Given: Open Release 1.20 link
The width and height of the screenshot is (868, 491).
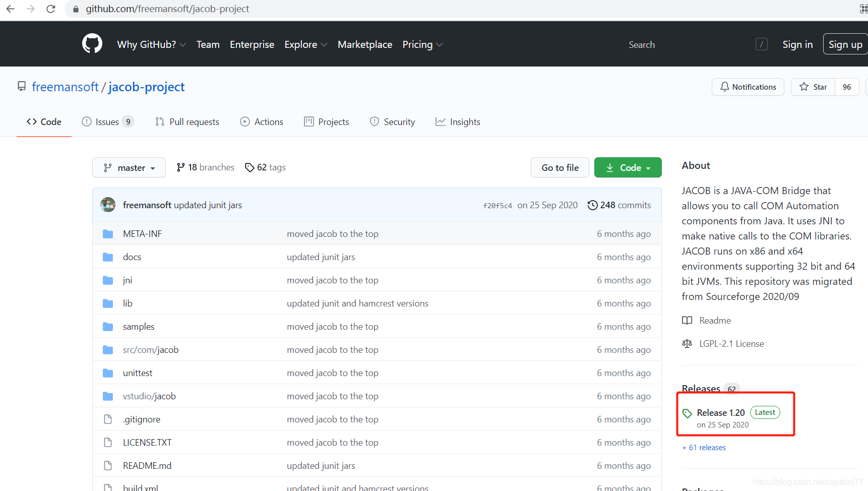Looking at the screenshot, I should click(x=721, y=412).
